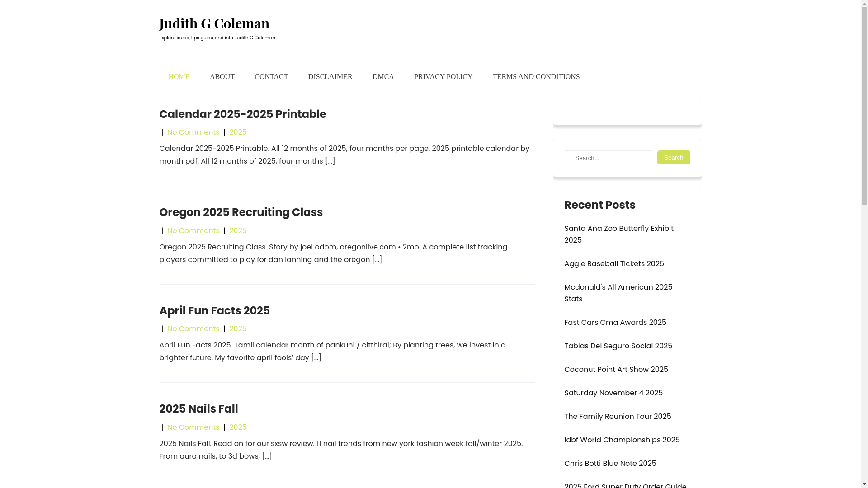Open Tablas Del Seguro Social 2025 post
Image resolution: width=868 pixels, height=488 pixels.
tap(618, 346)
